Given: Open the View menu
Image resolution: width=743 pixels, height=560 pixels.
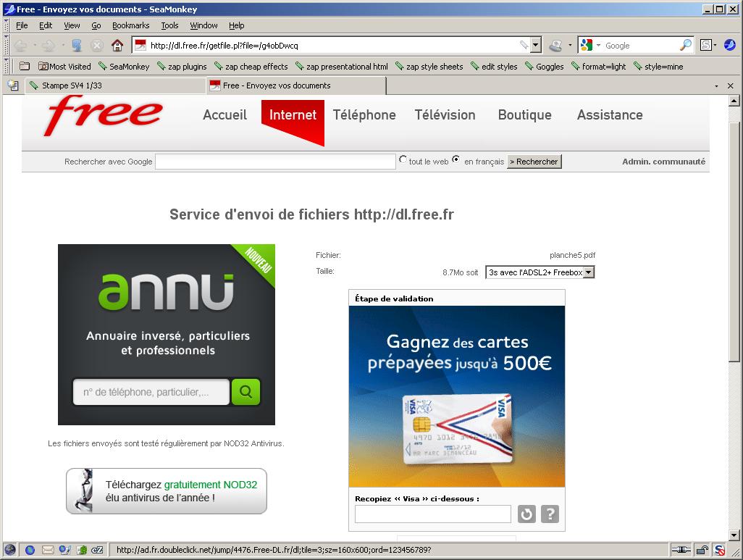Looking at the screenshot, I should point(72,25).
